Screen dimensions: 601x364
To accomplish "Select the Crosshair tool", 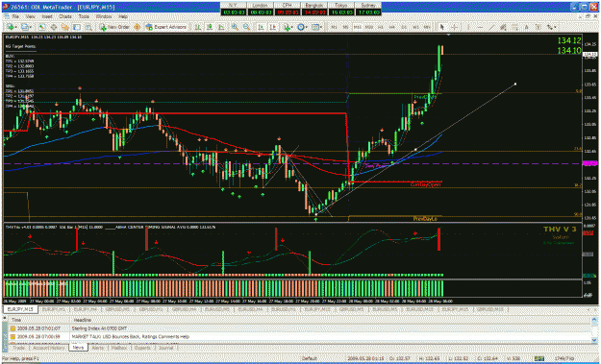I will 454,27.
